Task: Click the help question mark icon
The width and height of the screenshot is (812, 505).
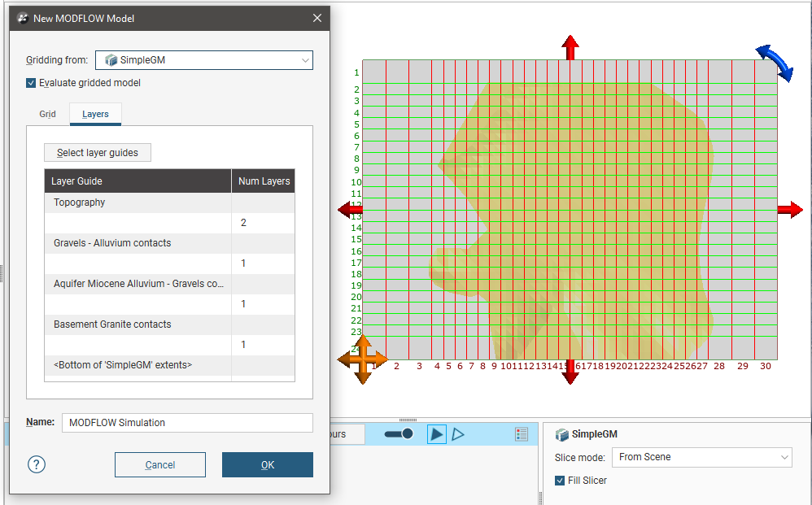Action: (37, 464)
